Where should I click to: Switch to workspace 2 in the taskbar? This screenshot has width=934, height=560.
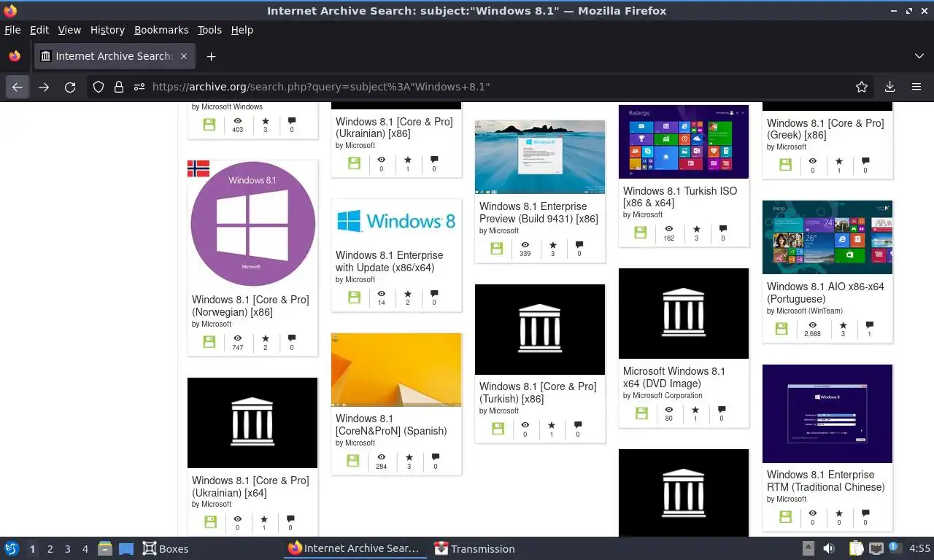50,549
